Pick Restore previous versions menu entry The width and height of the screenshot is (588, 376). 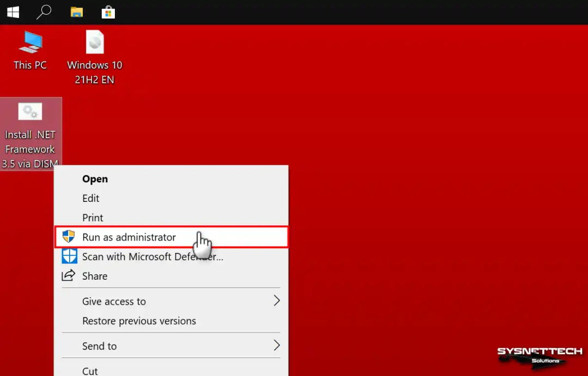tap(139, 321)
